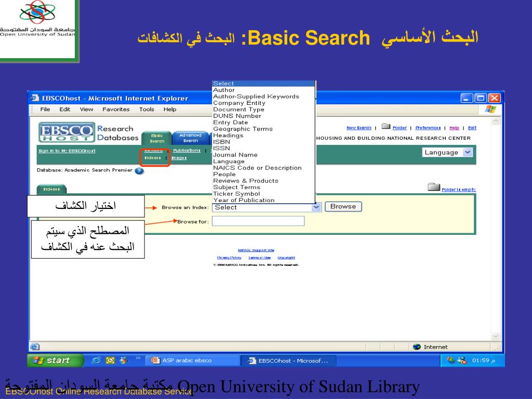
Task: Open the Tools menu
Action: point(147,109)
